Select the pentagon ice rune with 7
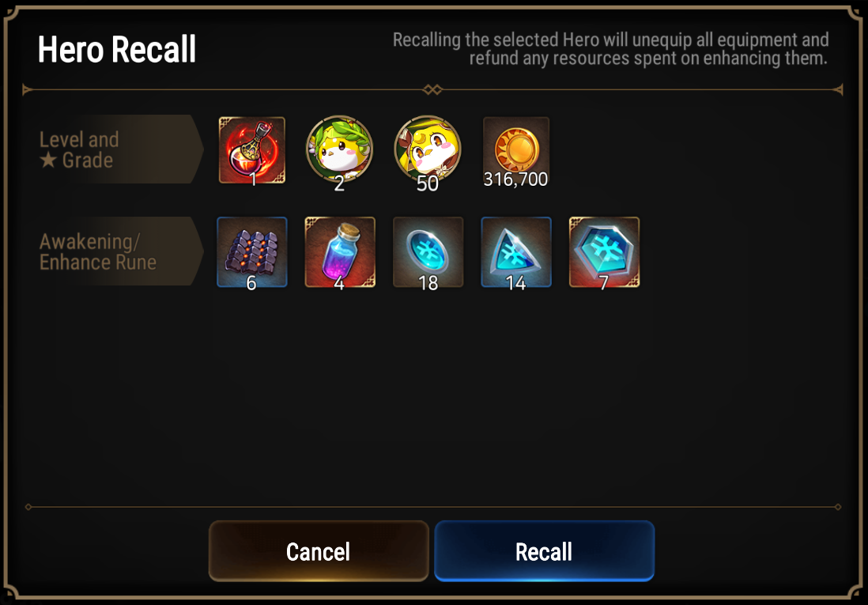Image resolution: width=868 pixels, height=605 pixels. tap(604, 252)
